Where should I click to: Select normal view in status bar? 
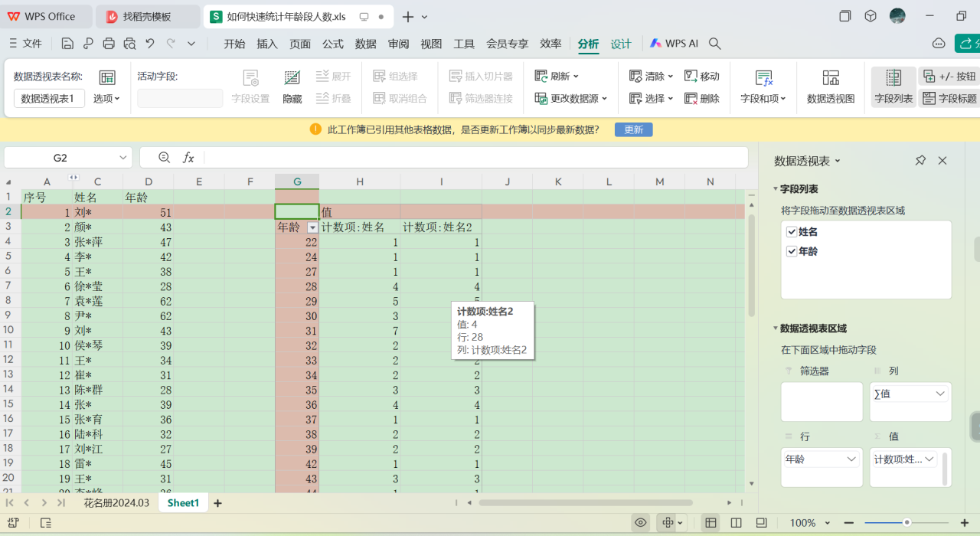pyautogui.click(x=711, y=523)
